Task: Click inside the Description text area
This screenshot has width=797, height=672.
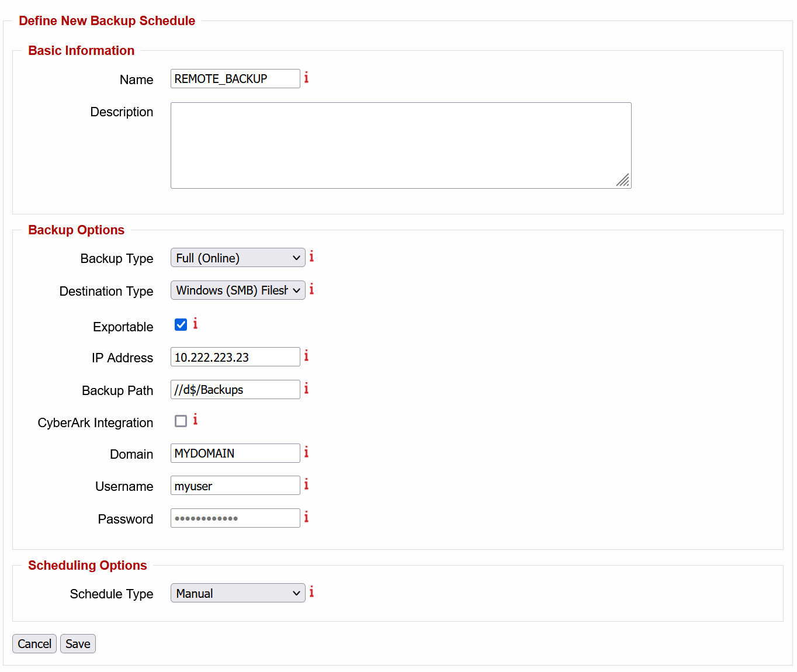Action: click(401, 145)
